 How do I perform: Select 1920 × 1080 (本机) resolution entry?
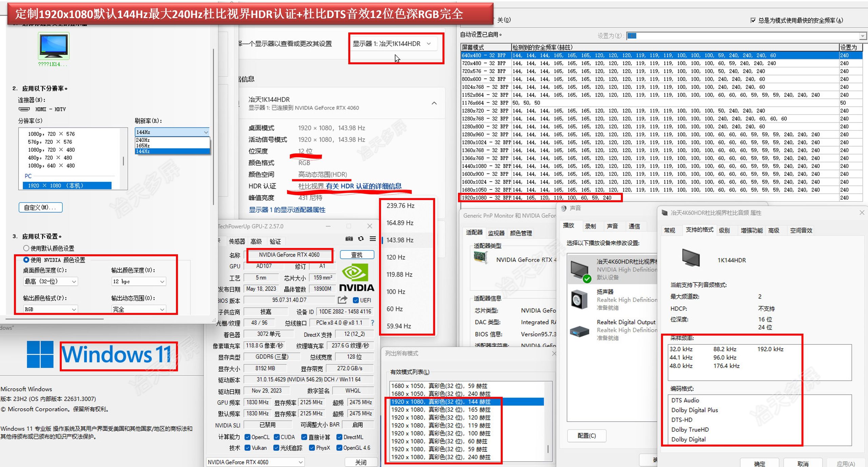coord(67,185)
